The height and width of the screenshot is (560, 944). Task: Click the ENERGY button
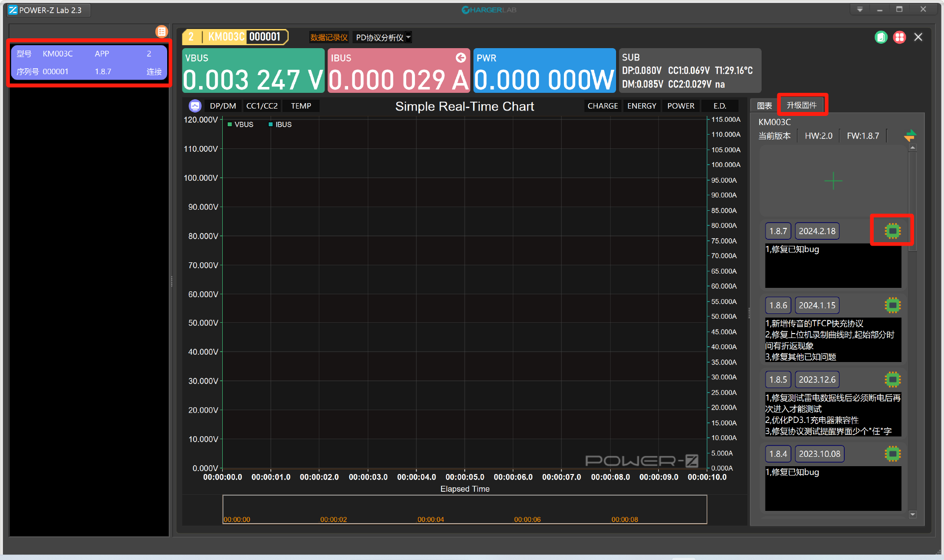pyautogui.click(x=641, y=106)
